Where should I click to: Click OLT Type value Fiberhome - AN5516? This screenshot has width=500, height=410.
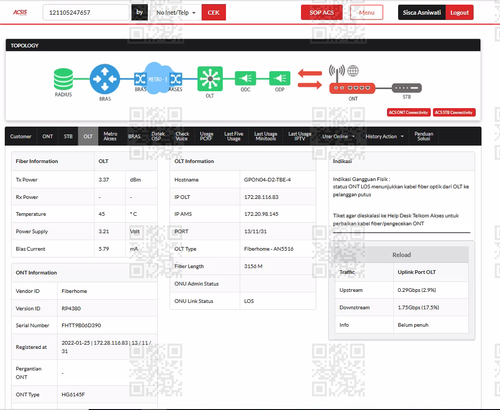click(x=269, y=249)
